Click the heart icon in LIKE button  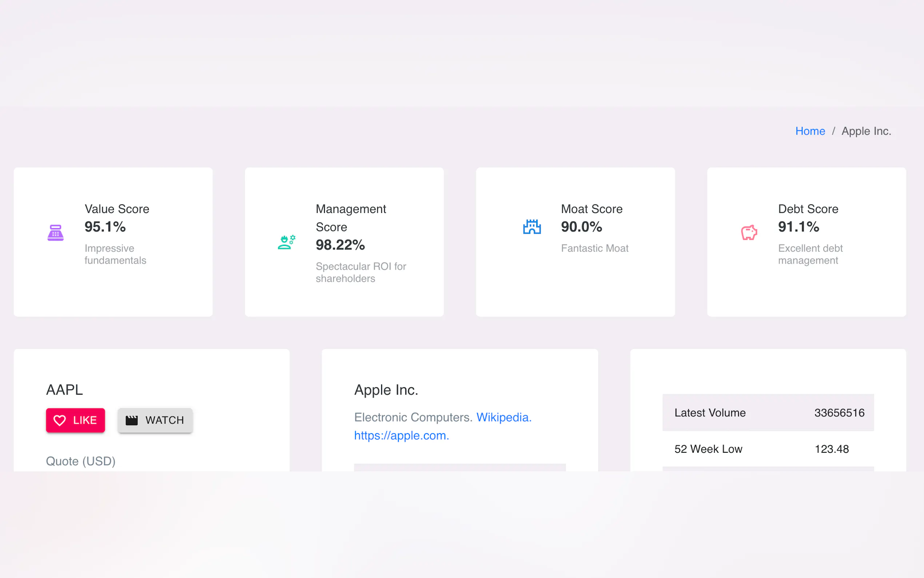(x=60, y=420)
